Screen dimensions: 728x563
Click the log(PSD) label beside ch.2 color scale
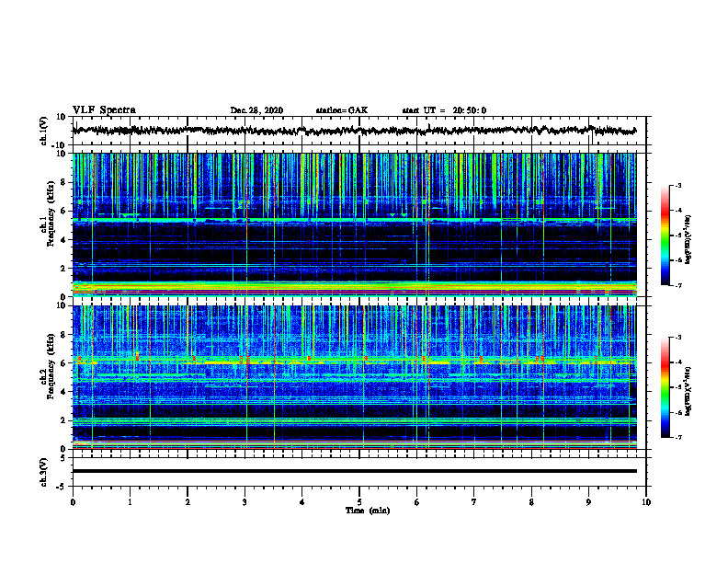(x=688, y=391)
